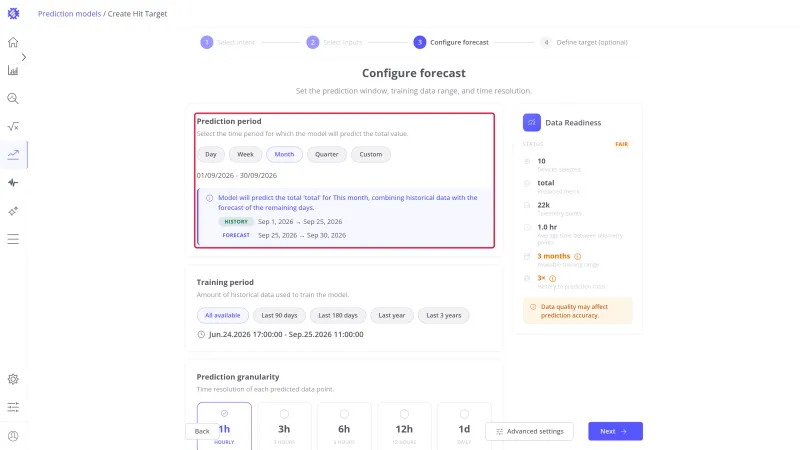Open the sparkle AI assistant icon
Image resolution: width=800 pixels, height=450 pixels.
[13, 211]
